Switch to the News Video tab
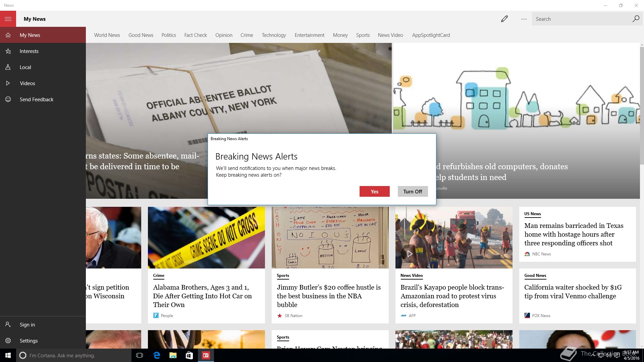644x362 pixels. click(390, 35)
